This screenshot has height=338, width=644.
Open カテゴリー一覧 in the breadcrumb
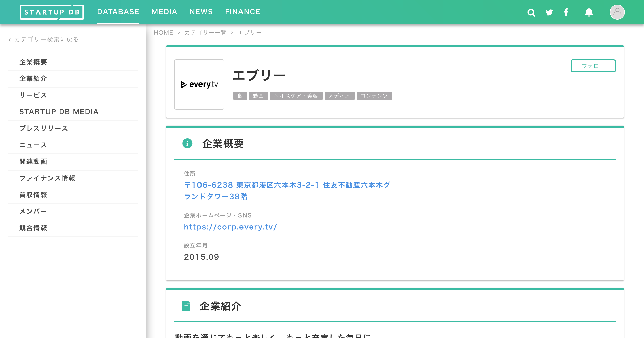206,33
